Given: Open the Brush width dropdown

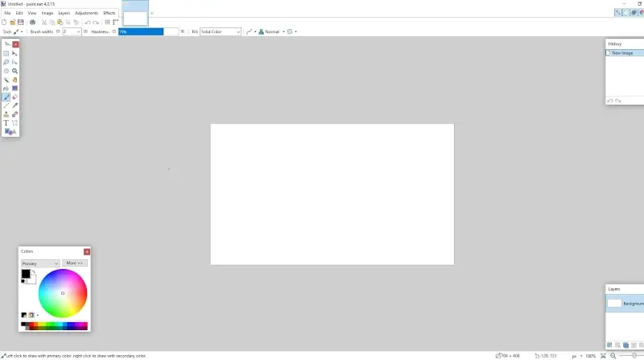Looking at the screenshot, I should click(x=78, y=31).
